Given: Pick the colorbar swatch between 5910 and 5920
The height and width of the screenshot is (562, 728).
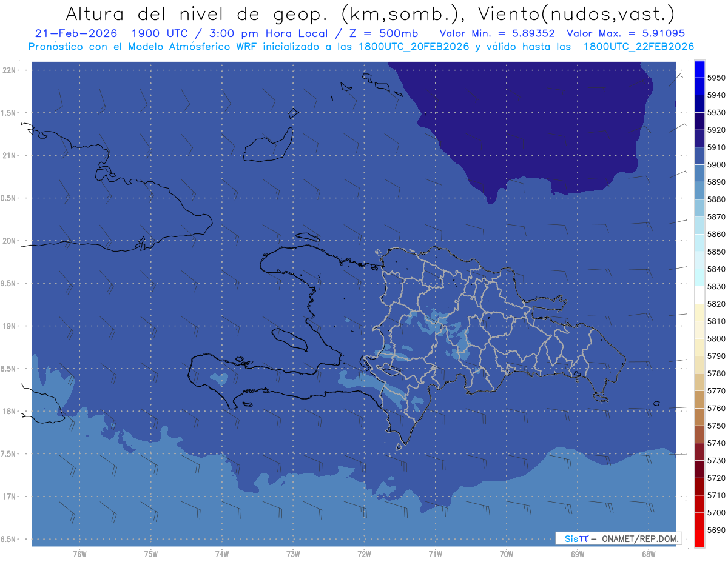Looking at the screenshot, I should click(699, 139).
